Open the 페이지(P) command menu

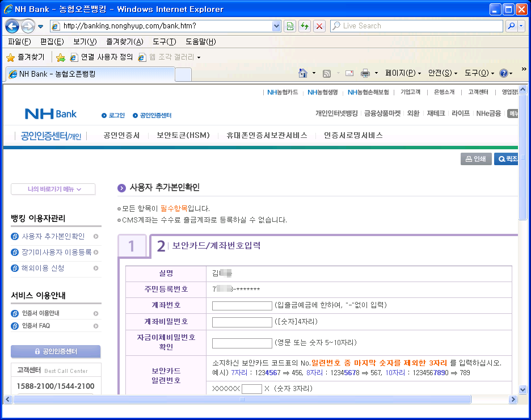pos(403,73)
